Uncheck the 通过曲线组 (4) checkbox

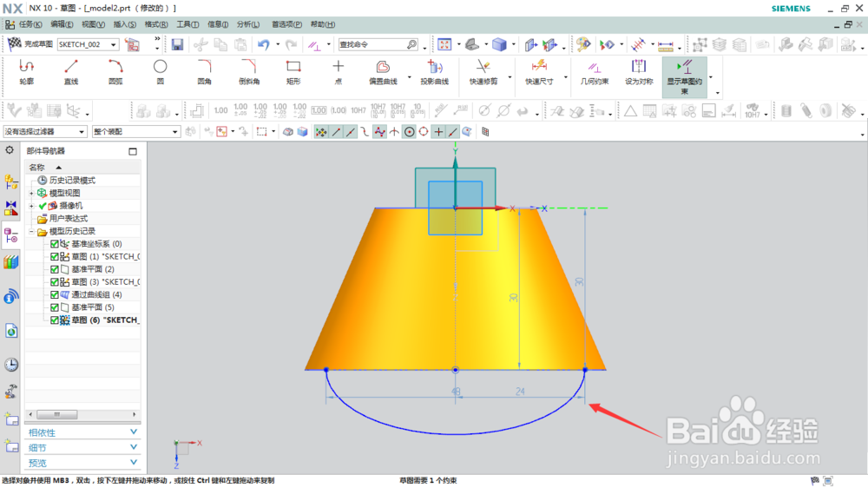54,294
